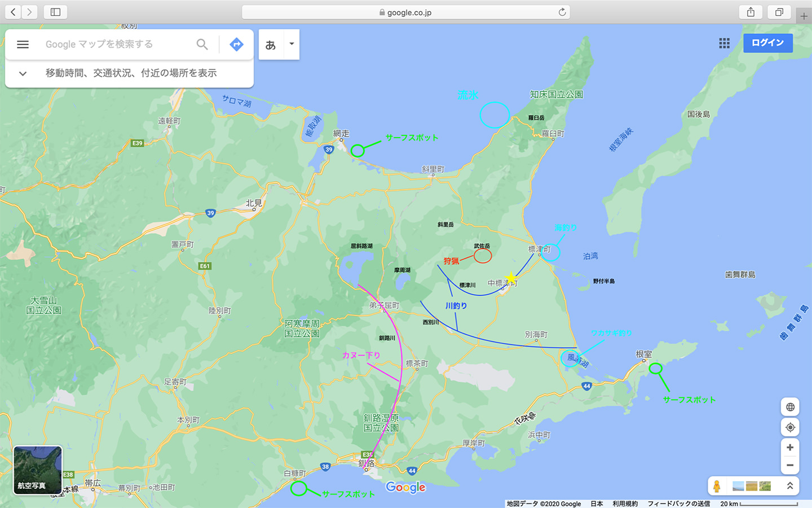This screenshot has width=812, height=508.
Task: Toggle the globe view button
Action: click(x=790, y=407)
